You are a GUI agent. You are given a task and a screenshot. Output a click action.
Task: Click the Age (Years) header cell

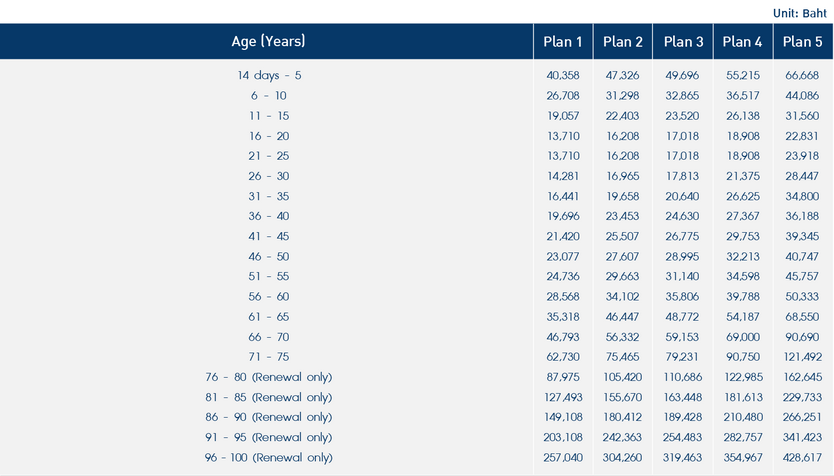[x=269, y=42]
